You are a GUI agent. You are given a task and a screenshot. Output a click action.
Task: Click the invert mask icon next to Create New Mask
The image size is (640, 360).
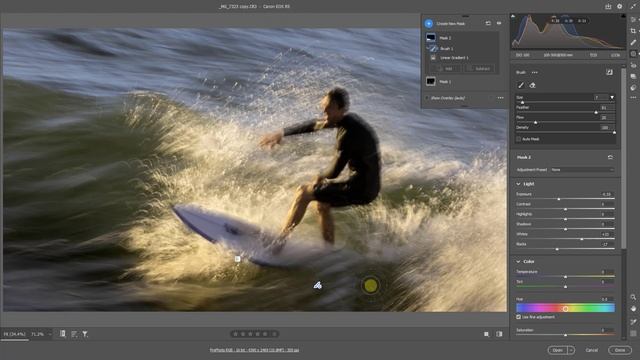click(x=488, y=23)
